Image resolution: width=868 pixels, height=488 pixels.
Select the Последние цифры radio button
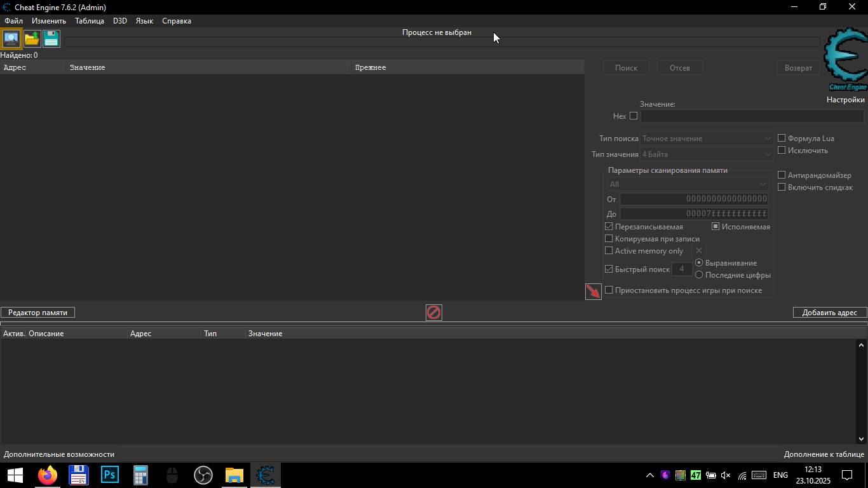pyautogui.click(x=699, y=275)
